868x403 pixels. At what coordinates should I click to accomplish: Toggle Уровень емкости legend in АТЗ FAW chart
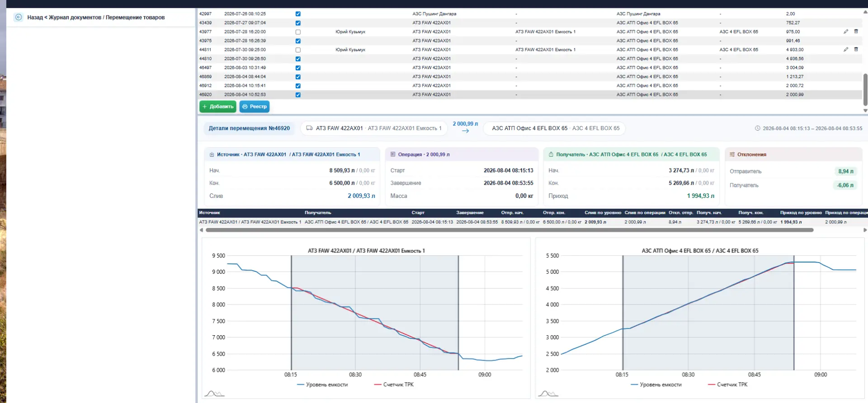[322, 384]
